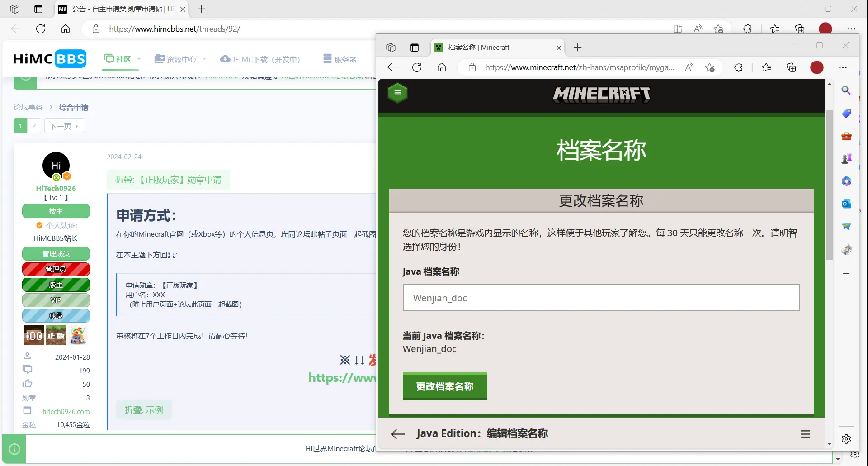Expand the 折叠: 示例 section
The height and width of the screenshot is (466, 868).
(x=143, y=409)
